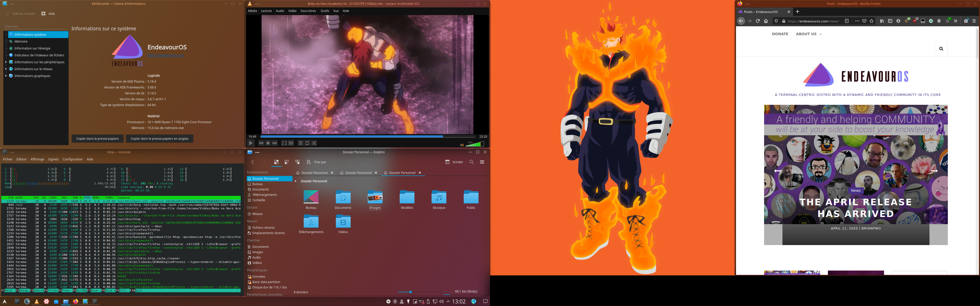Click Copier dans le presse-papiers en anglais

coord(160,139)
